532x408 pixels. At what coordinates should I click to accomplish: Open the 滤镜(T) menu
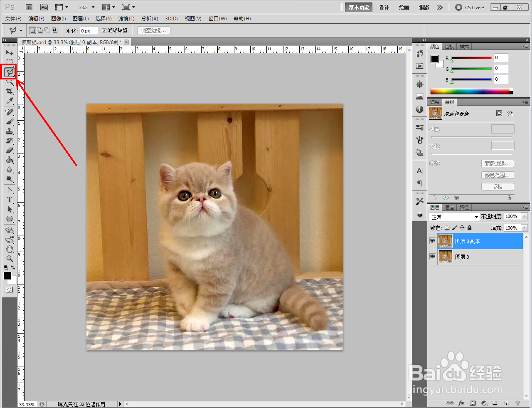click(126, 19)
